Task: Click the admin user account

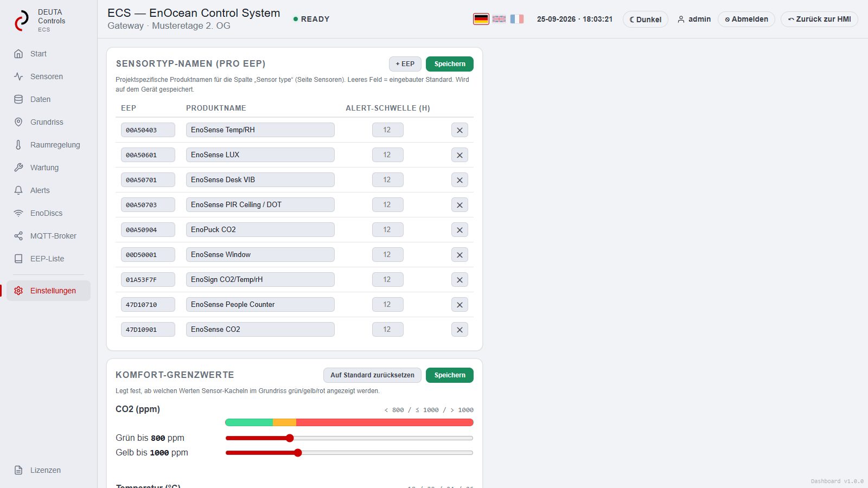Action: pos(694,19)
